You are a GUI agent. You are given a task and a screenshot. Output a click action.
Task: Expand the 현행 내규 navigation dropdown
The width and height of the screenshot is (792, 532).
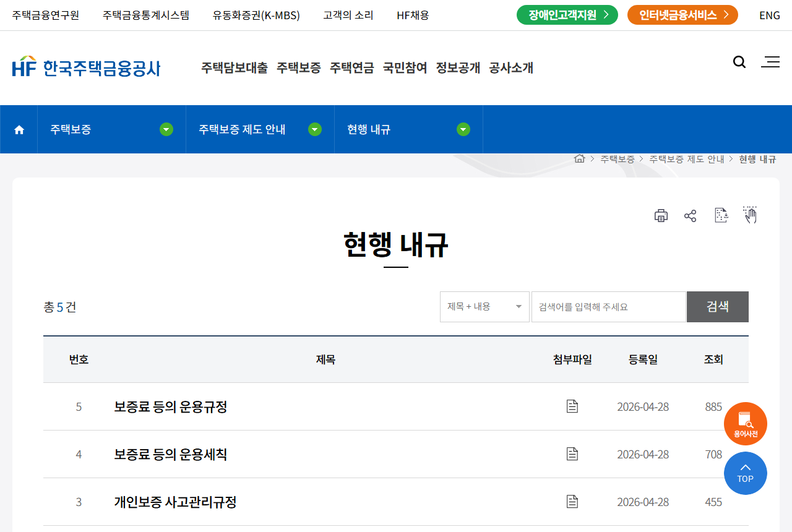click(463, 129)
